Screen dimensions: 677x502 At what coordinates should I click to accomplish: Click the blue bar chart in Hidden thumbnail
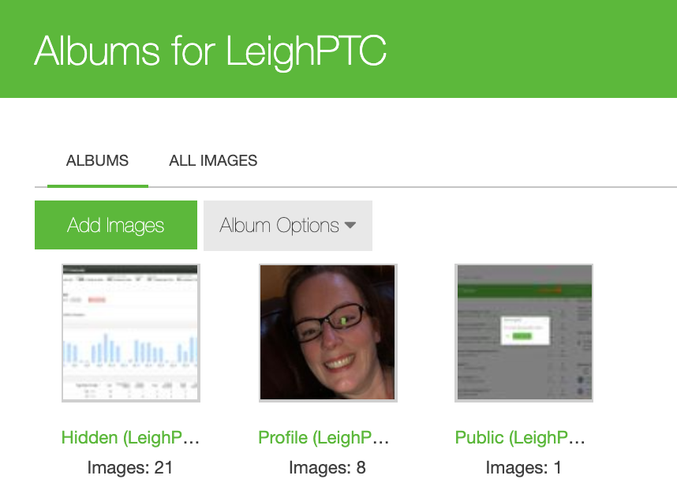click(131, 350)
